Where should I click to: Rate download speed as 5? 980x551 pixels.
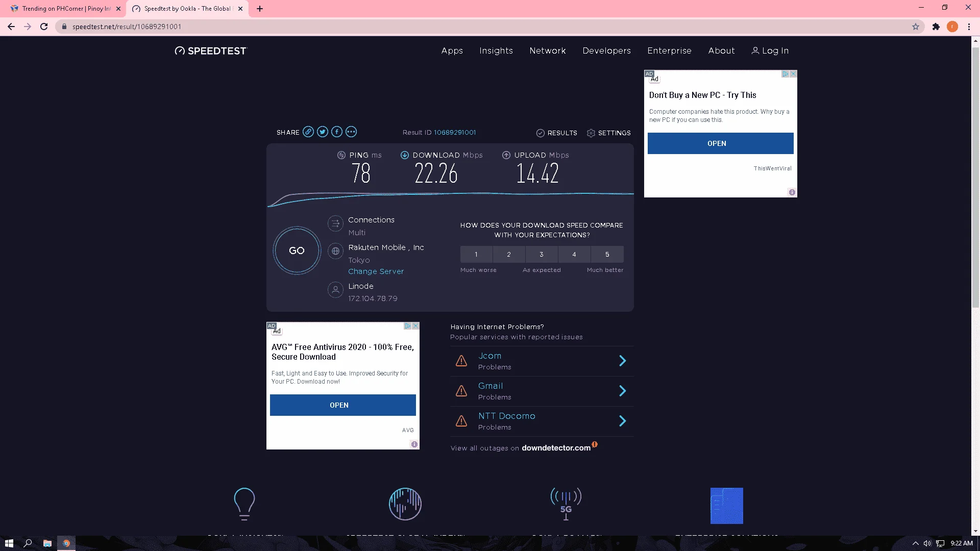[607, 255]
